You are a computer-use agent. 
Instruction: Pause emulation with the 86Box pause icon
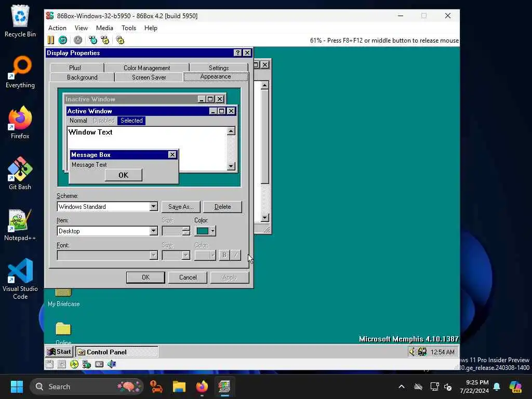51,40
